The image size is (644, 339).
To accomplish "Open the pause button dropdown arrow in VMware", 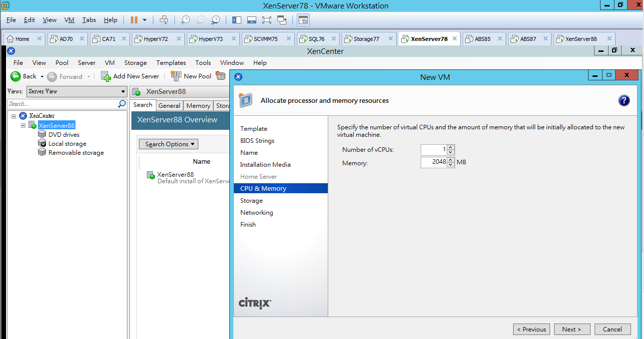I will pos(145,20).
